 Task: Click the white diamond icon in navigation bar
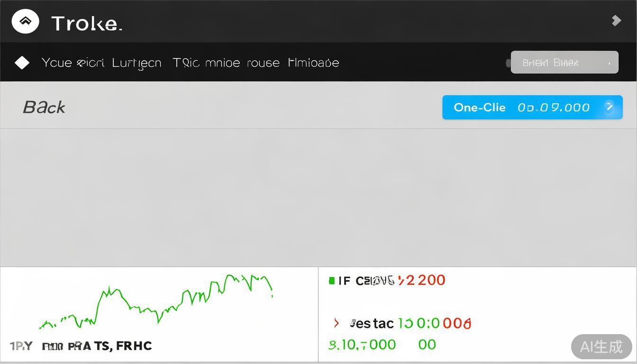pyautogui.click(x=22, y=63)
